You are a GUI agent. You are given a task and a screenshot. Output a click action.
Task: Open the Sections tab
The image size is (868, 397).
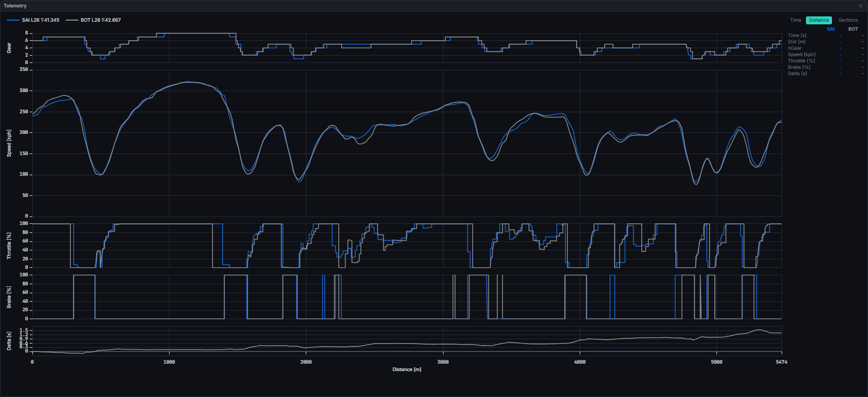(x=848, y=20)
